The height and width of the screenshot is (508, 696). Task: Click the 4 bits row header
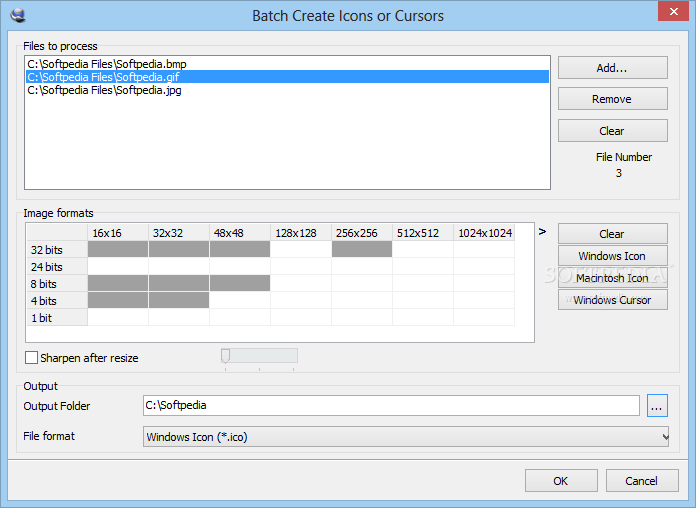(x=57, y=300)
